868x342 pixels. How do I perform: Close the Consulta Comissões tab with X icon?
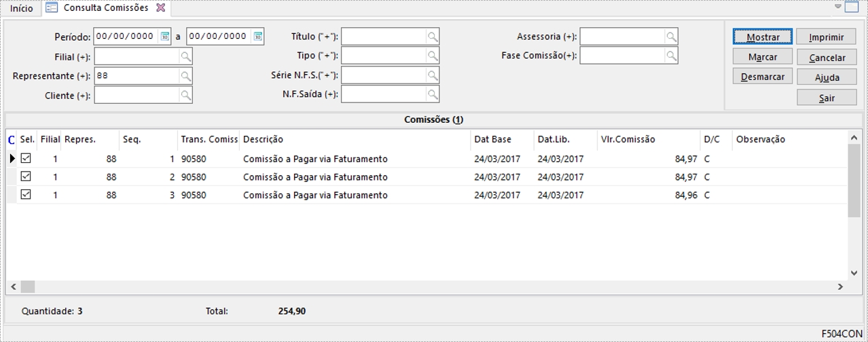(160, 8)
